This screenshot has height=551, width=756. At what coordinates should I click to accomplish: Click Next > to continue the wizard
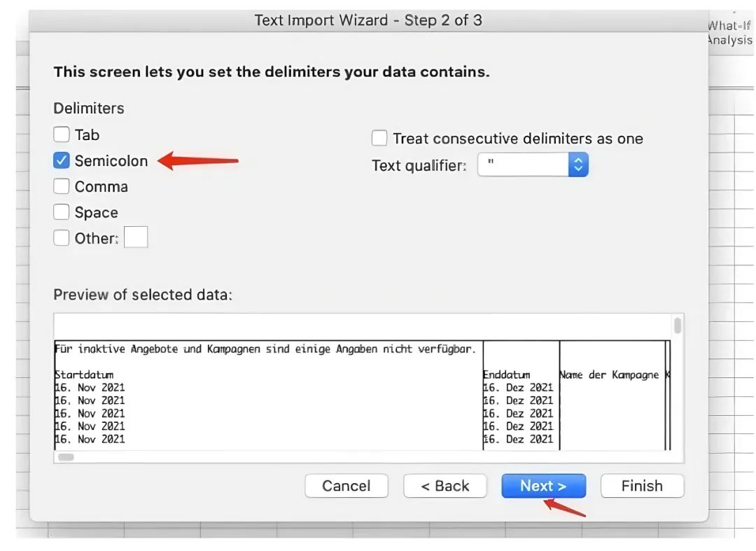pyautogui.click(x=543, y=486)
